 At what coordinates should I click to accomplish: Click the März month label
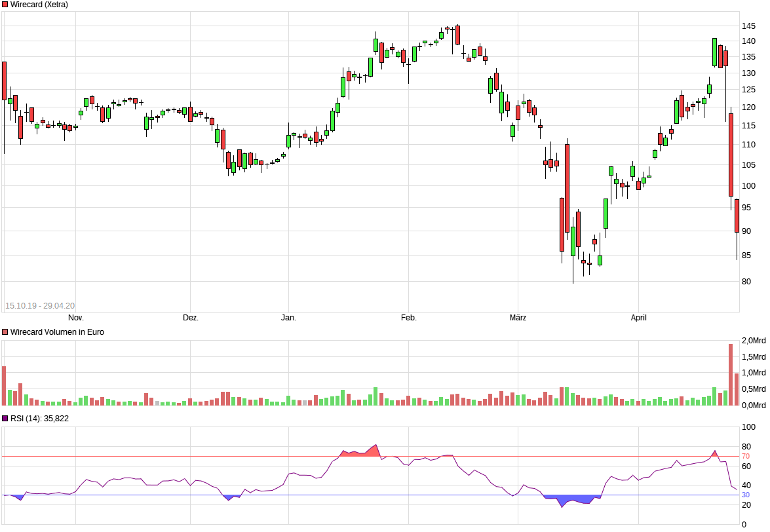[518, 318]
